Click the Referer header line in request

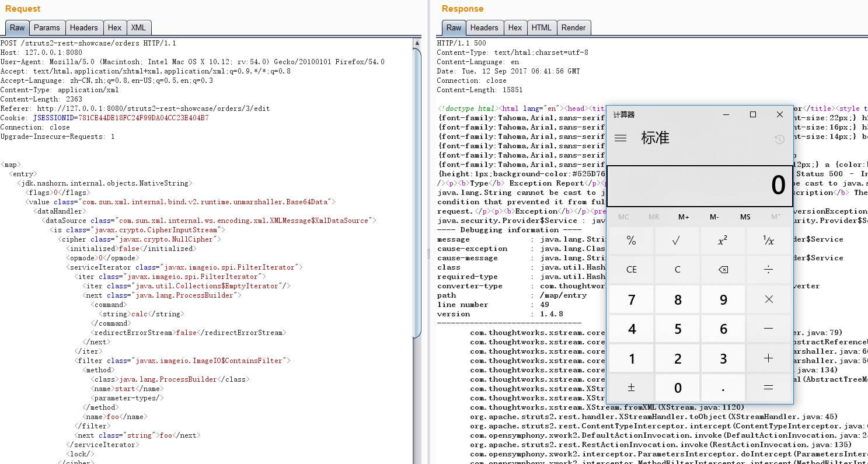135,109
